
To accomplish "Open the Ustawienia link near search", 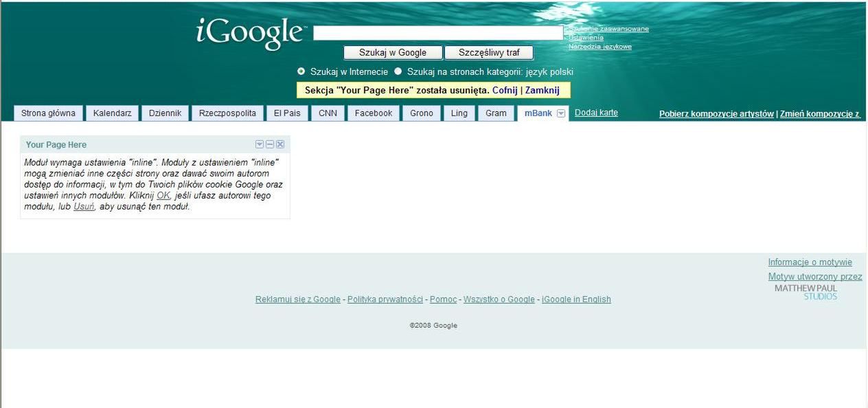I will coord(586,38).
